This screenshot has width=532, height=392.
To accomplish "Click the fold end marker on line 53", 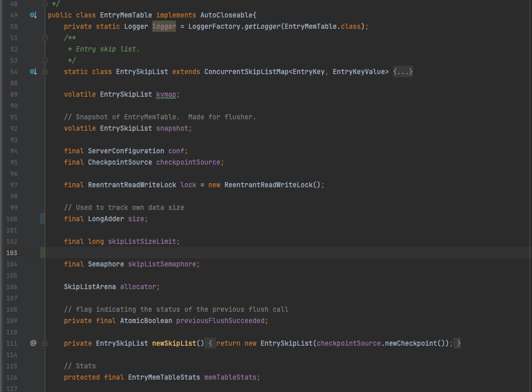I will [x=45, y=60].
